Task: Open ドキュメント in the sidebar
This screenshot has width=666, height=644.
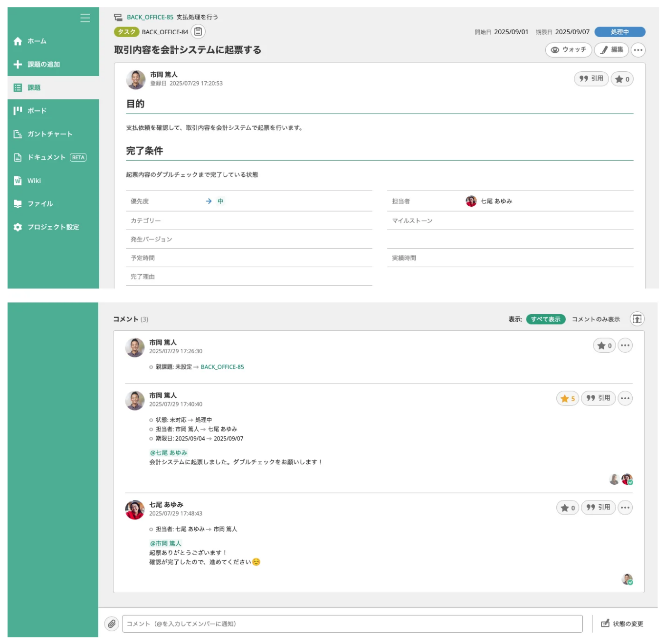Action: 53,157
